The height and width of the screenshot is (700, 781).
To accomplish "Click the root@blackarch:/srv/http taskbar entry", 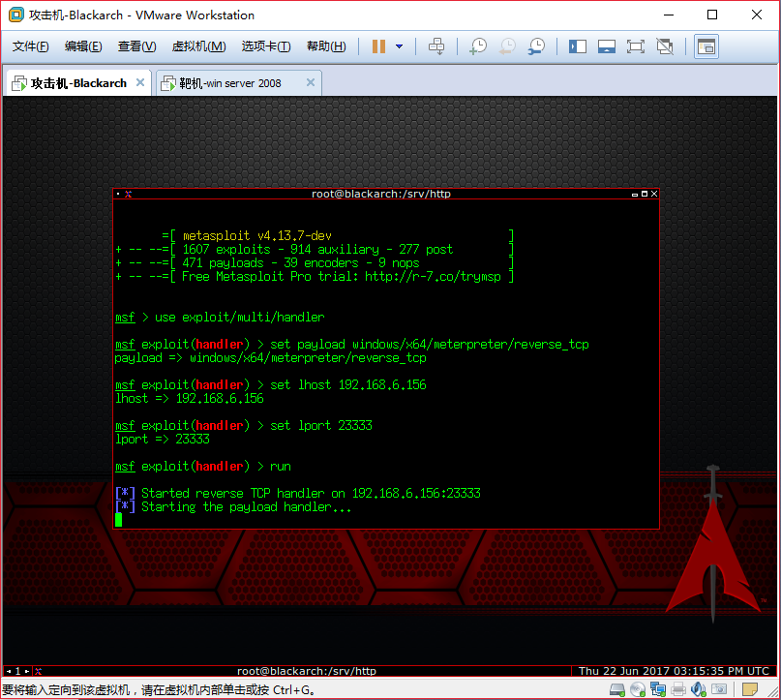I will tap(307, 671).
